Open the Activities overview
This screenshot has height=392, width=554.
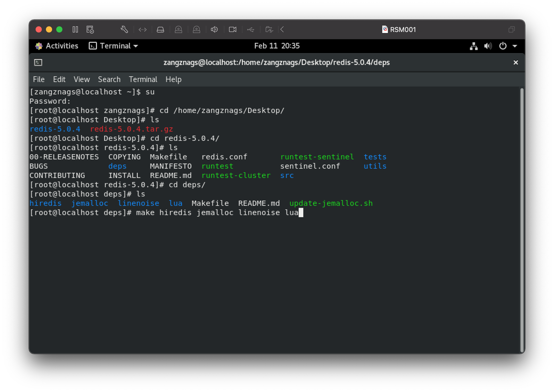coord(57,46)
